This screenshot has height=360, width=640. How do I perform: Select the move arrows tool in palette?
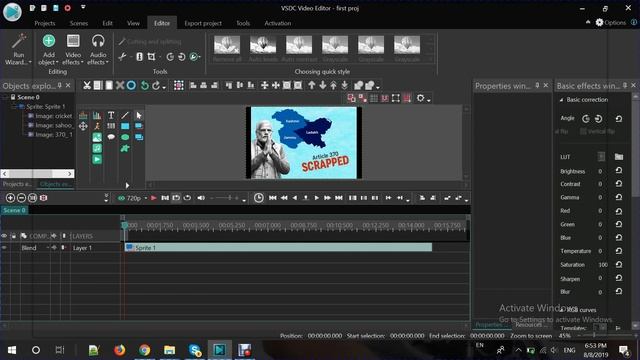click(83, 126)
